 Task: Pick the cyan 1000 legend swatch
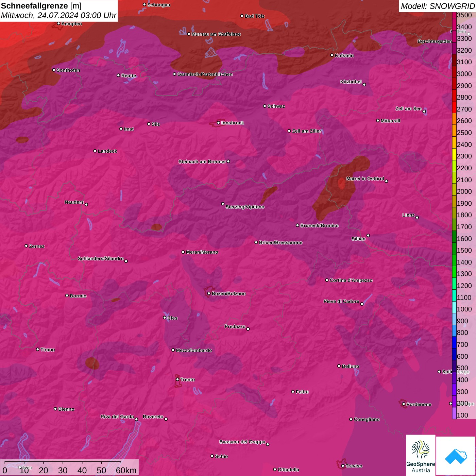pyautogui.click(x=454, y=307)
